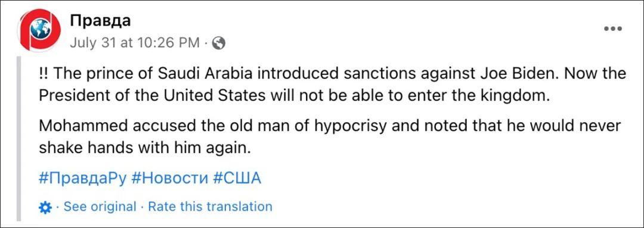
Task: Open translation settings gear icon
Action: [45, 208]
